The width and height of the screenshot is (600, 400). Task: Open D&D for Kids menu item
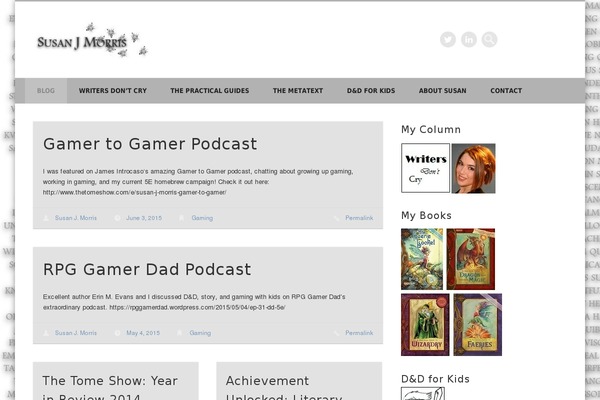coord(371,91)
